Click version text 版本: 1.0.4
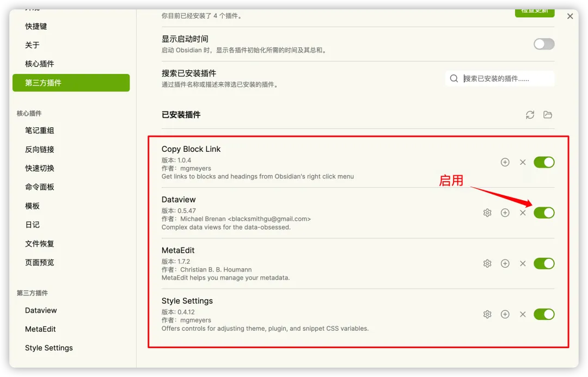588x377 pixels. [176, 160]
